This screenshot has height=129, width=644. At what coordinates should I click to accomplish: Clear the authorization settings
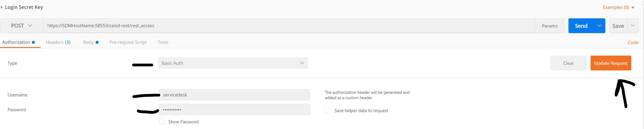tap(568, 63)
